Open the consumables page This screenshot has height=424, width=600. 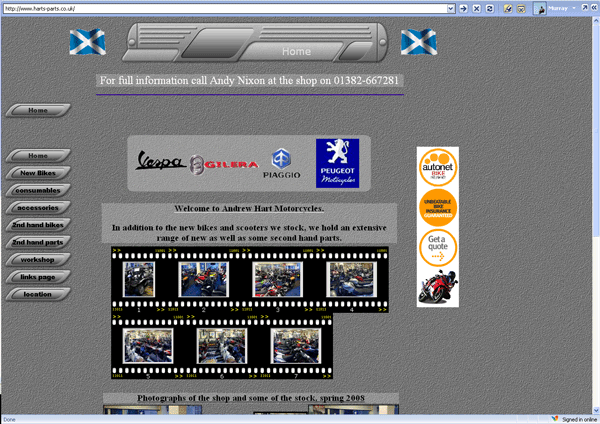pos(38,190)
